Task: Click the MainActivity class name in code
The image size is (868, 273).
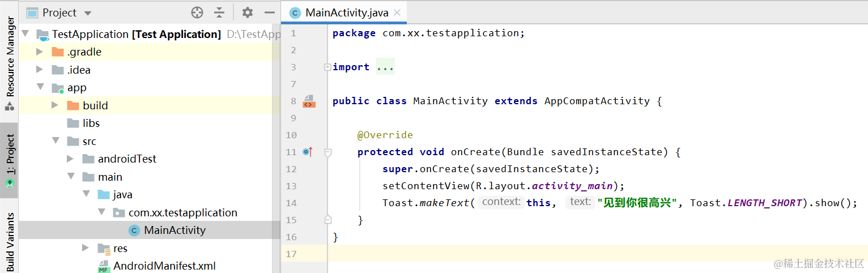Action: click(x=450, y=101)
